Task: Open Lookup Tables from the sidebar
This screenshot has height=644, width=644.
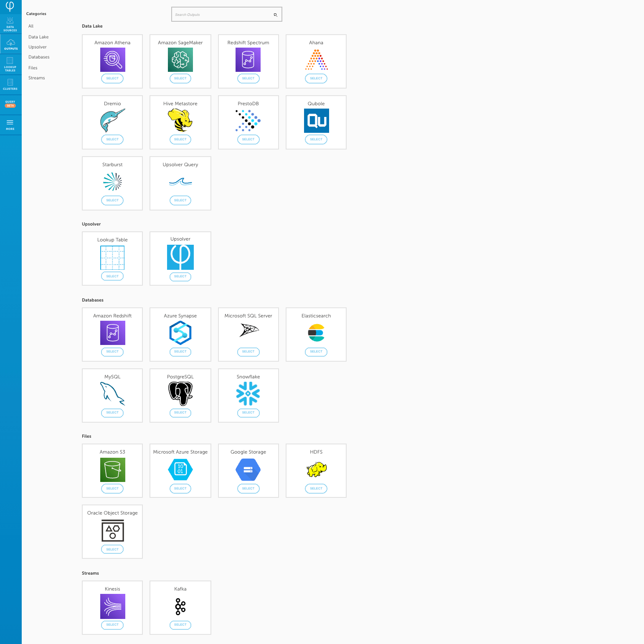Action: click(10, 64)
